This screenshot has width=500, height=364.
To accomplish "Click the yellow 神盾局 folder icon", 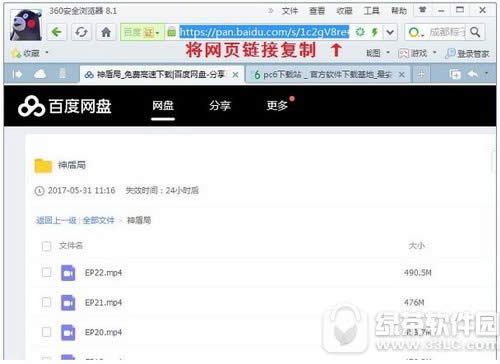I will pyautogui.click(x=43, y=166).
